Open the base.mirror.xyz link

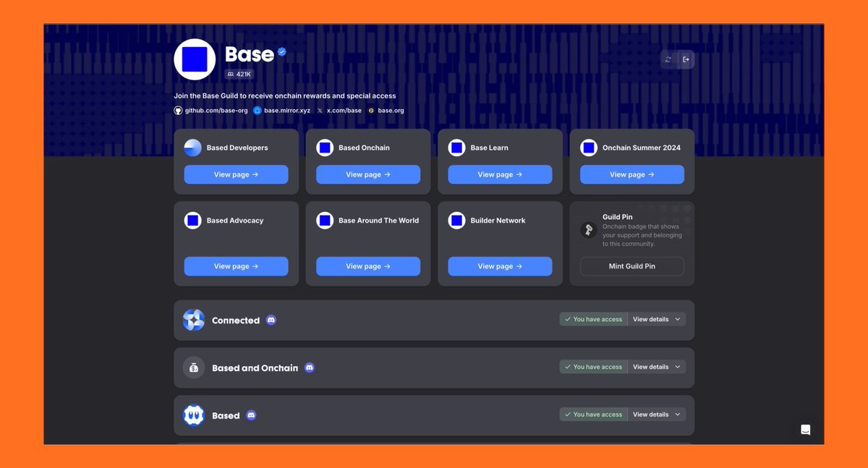(x=286, y=111)
